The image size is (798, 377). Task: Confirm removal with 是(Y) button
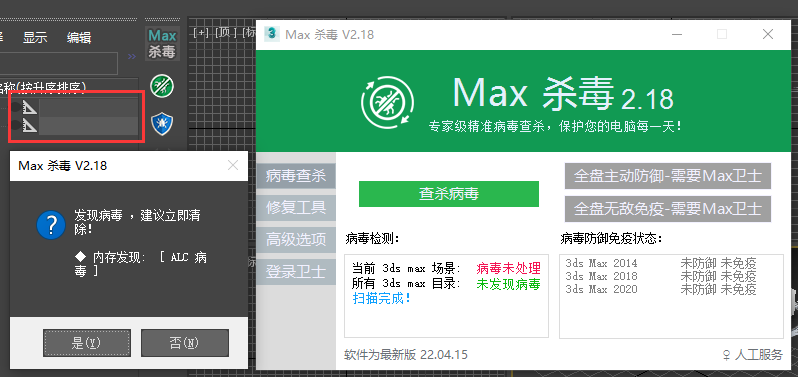click(x=87, y=343)
